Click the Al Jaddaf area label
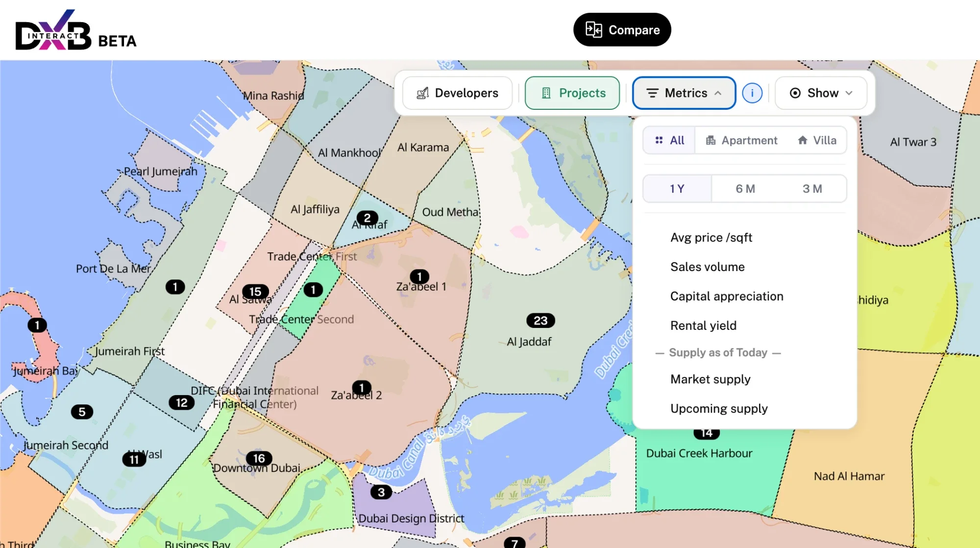The height and width of the screenshot is (548, 980). [x=529, y=342]
